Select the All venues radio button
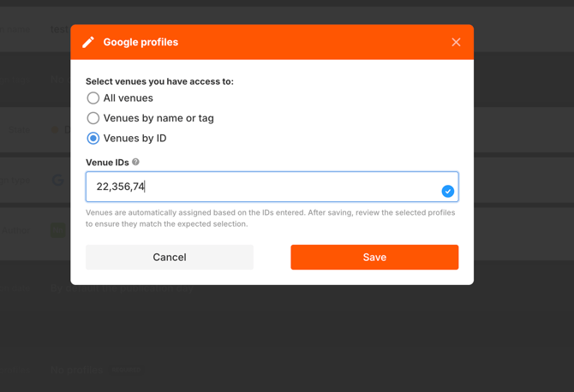The width and height of the screenshot is (574, 392). point(93,98)
